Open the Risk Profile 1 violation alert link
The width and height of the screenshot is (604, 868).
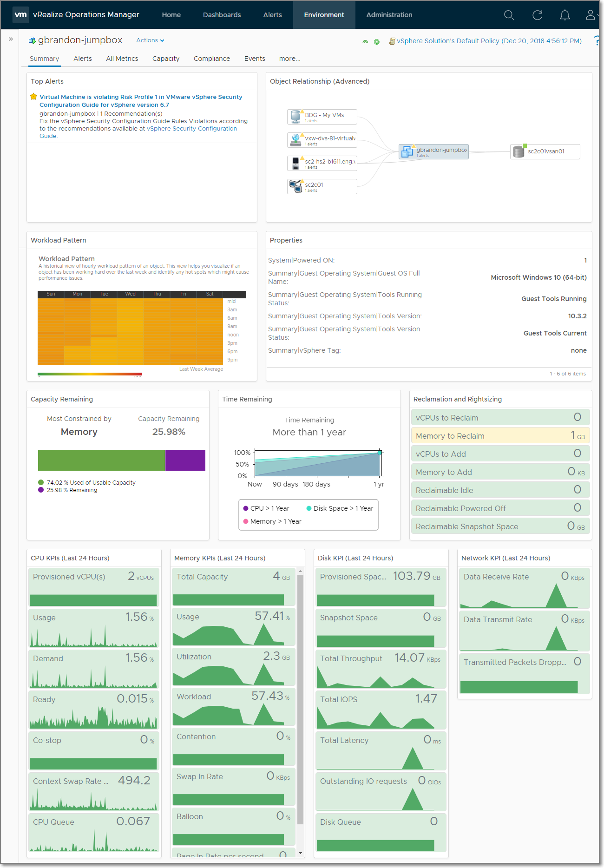tap(141, 101)
